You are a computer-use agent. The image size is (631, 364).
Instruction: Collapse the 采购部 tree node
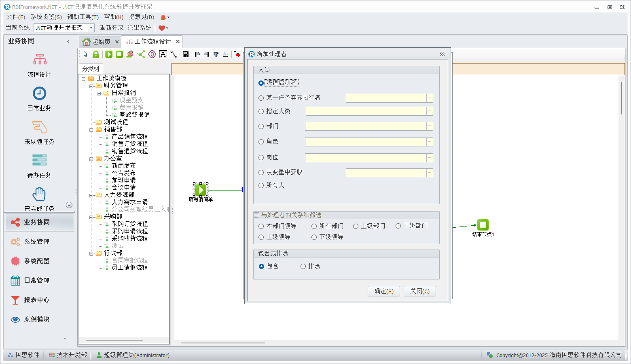click(91, 217)
